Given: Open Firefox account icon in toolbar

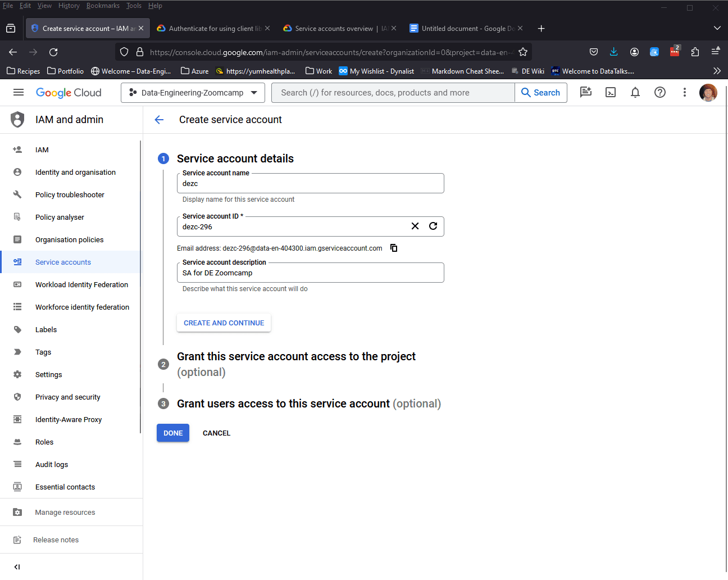Looking at the screenshot, I should 634,52.
